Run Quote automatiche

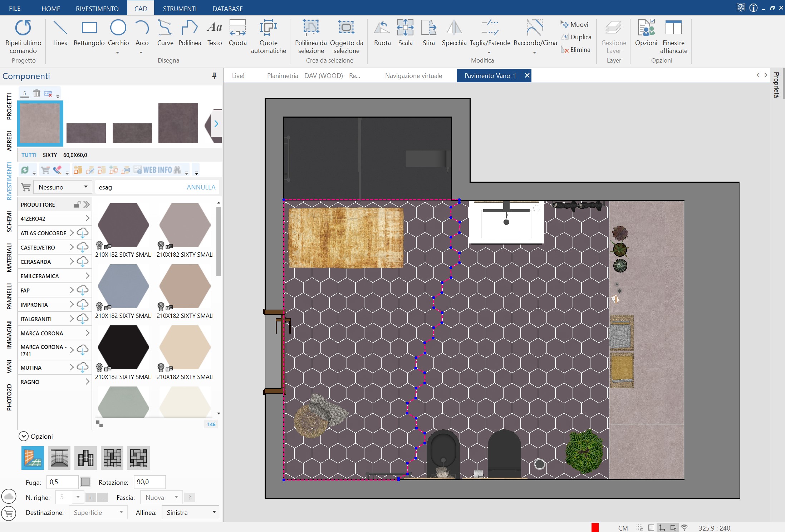[268, 37]
